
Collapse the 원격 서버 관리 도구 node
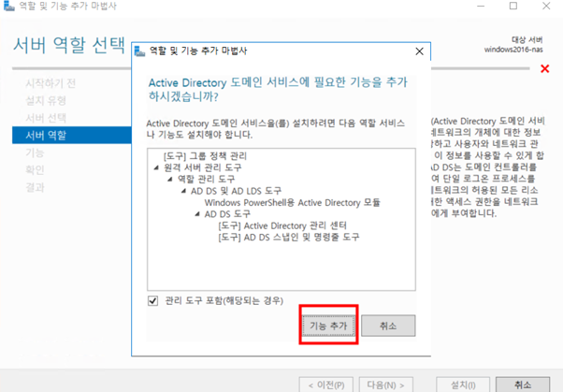(x=156, y=167)
